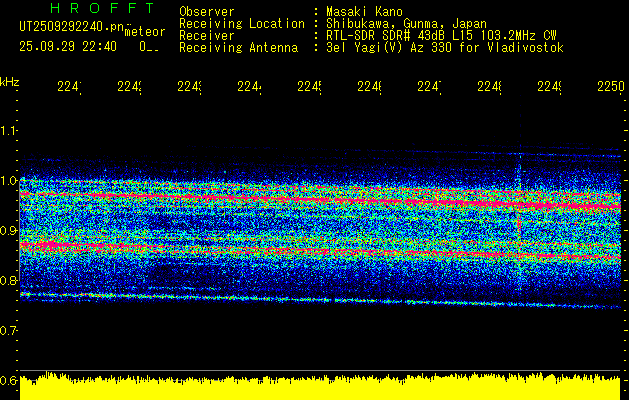The width and height of the screenshot is (629, 400).
Task: Click the 2250 time axis marker
Action: (x=611, y=86)
